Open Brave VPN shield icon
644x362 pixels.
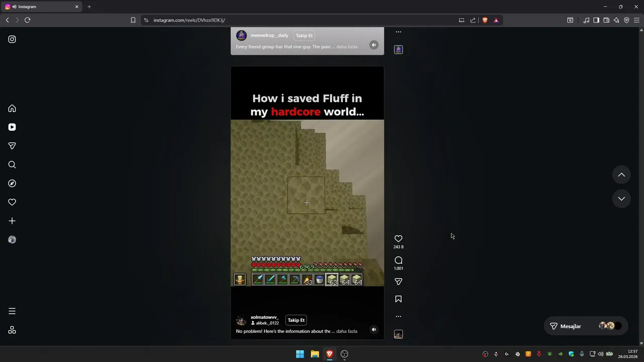pyautogui.click(x=626, y=20)
